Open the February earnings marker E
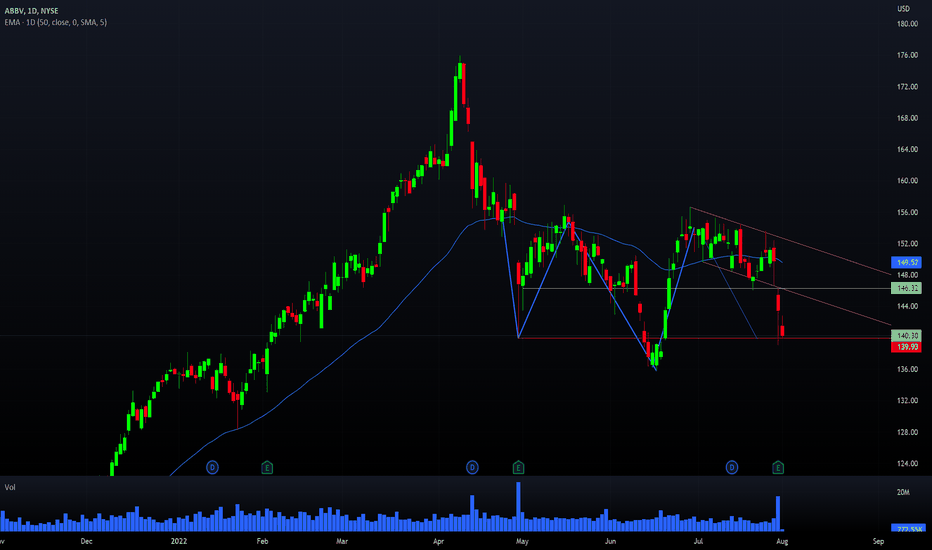Viewport: 932px width, 550px height. [267, 467]
